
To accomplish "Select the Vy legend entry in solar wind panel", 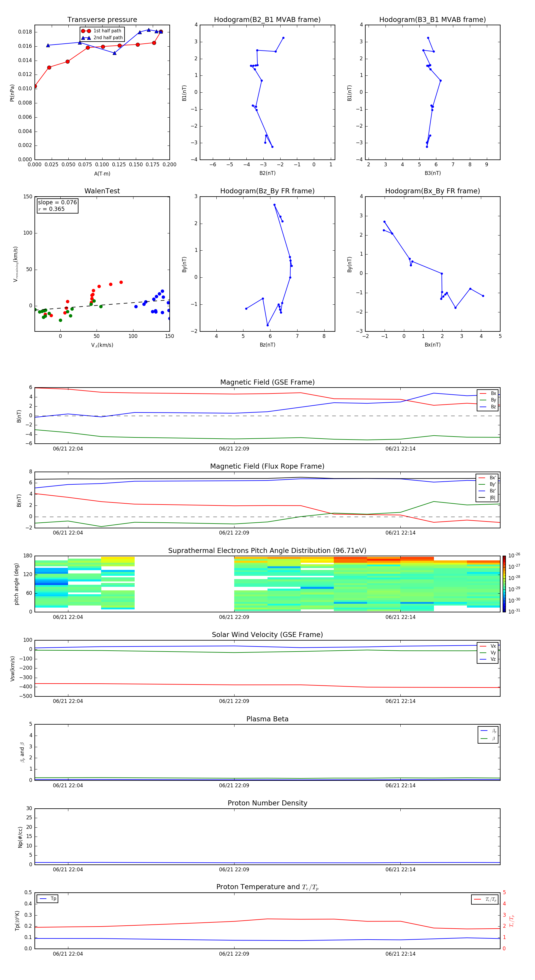I will [x=488, y=652].
